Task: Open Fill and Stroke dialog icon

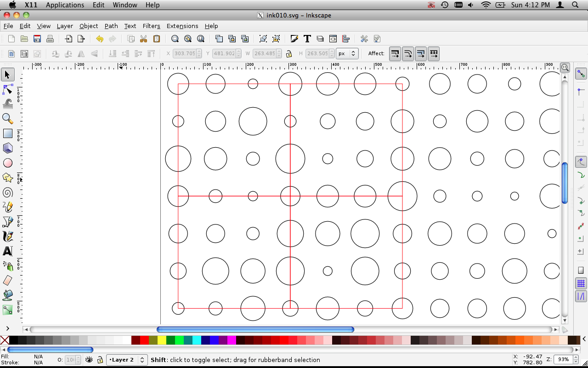Action: coord(294,39)
